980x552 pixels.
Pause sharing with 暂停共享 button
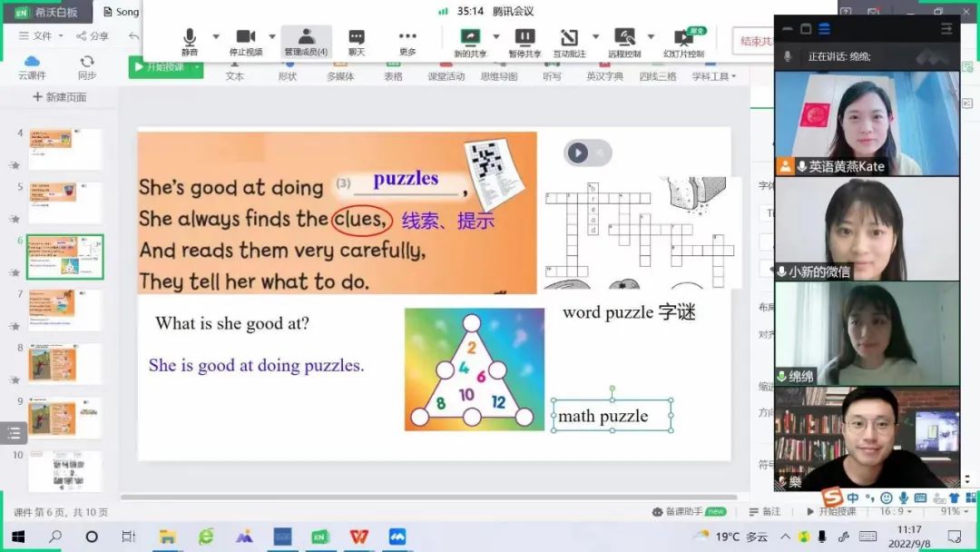(524, 43)
